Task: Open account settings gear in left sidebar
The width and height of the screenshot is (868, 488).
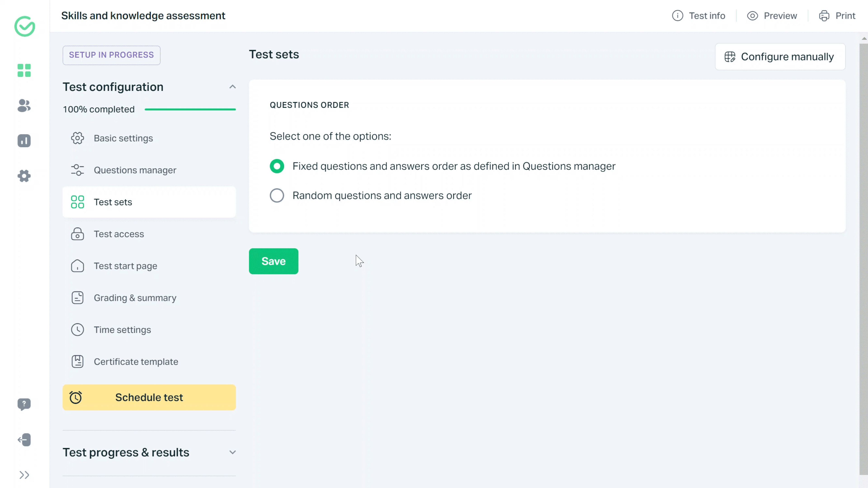Action: coord(24,176)
